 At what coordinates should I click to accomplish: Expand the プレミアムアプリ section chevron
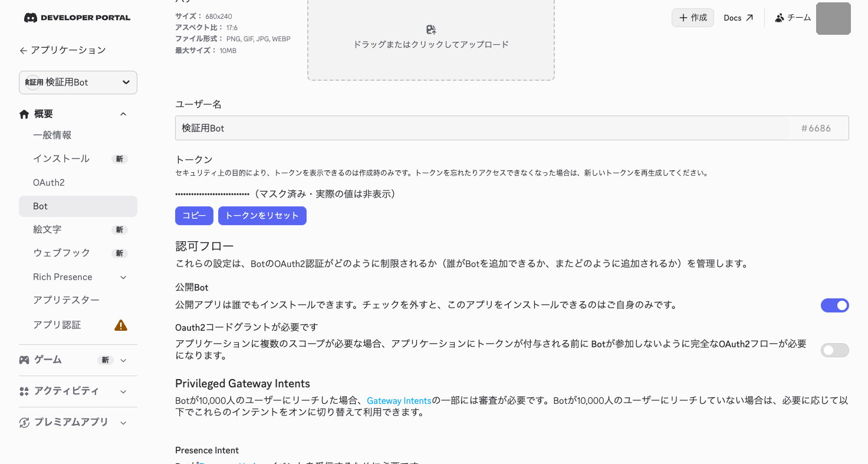point(123,423)
